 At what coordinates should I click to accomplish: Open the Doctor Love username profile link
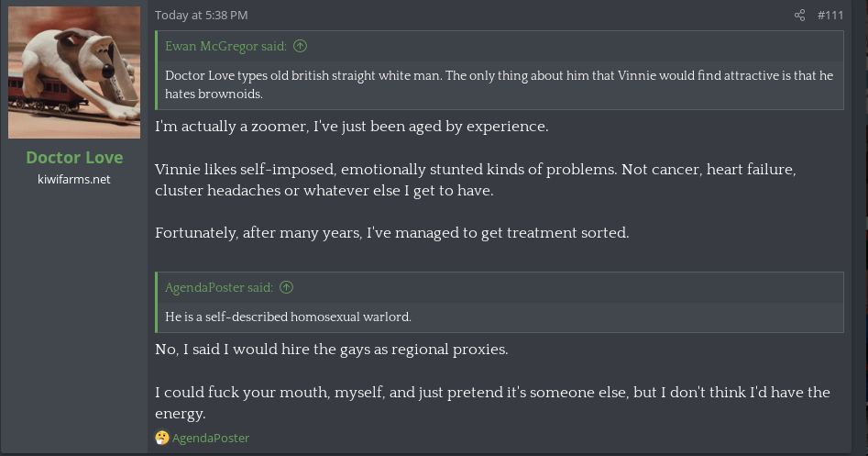tap(74, 158)
